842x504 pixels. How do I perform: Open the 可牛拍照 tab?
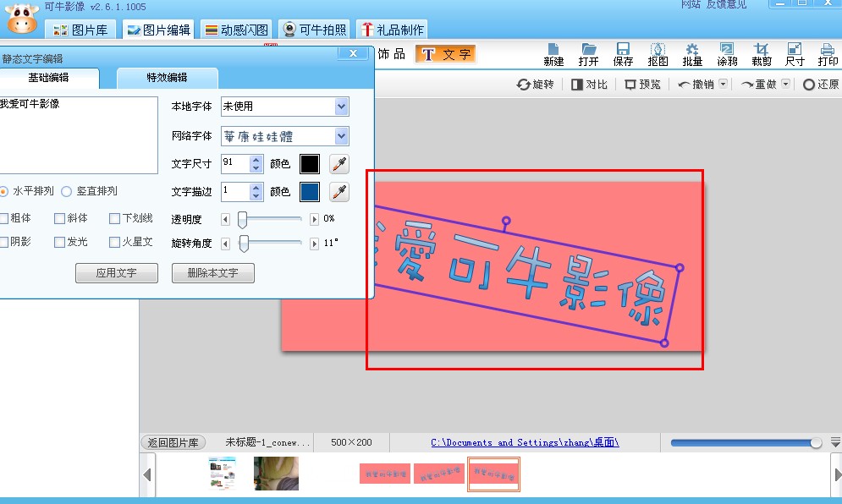(x=315, y=30)
